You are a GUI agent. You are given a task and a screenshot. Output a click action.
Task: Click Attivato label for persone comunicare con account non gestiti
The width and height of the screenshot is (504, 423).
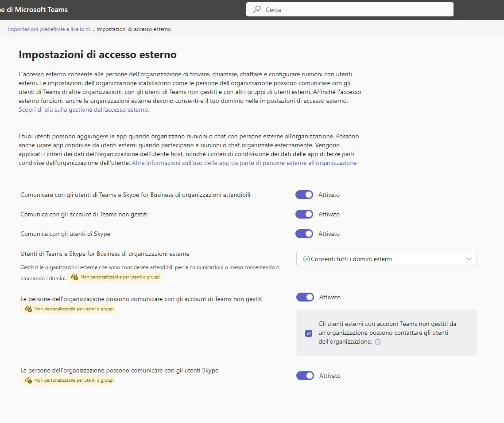click(330, 297)
